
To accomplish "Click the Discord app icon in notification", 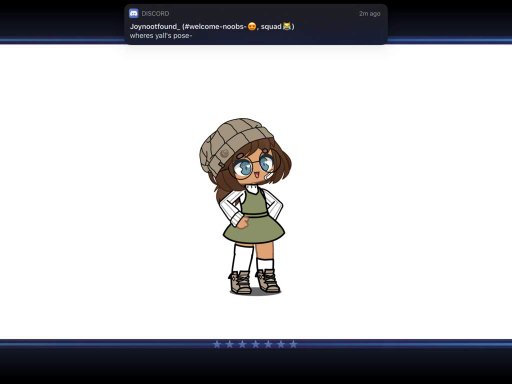I will tap(134, 13).
